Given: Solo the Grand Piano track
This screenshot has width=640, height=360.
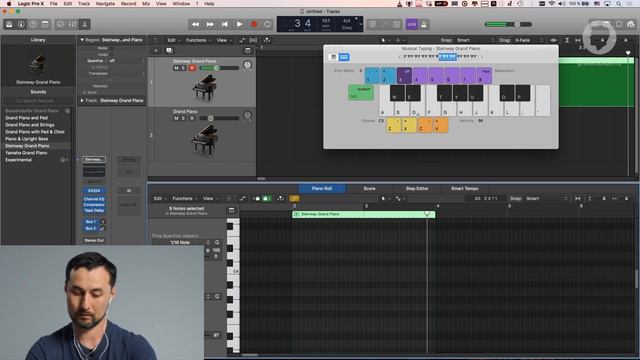Looking at the screenshot, I should coord(183,118).
